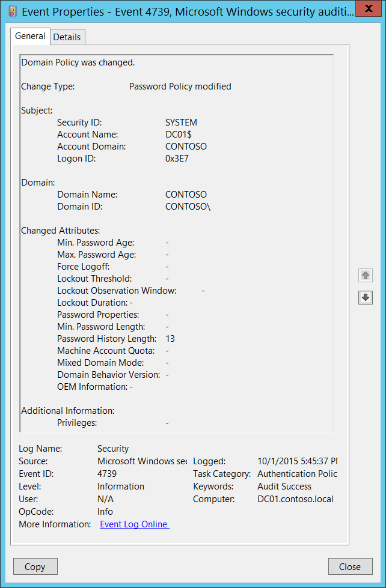
Task: Click the Password History Length value 13
Action: click(x=170, y=339)
